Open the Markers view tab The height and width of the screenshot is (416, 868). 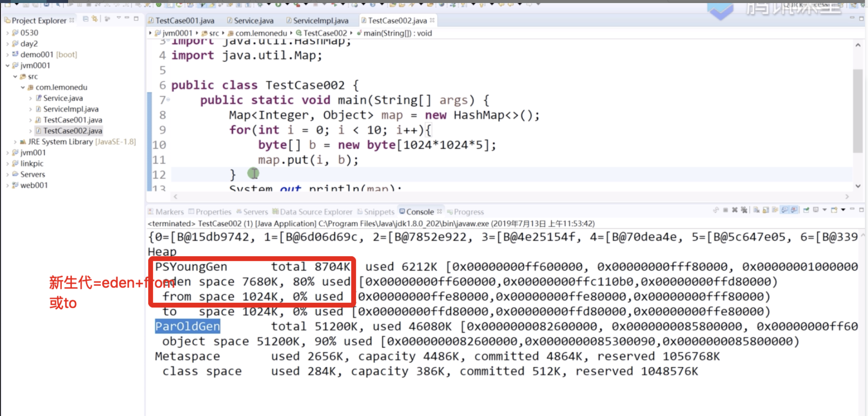pyautogui.click(x=169, y=212)
